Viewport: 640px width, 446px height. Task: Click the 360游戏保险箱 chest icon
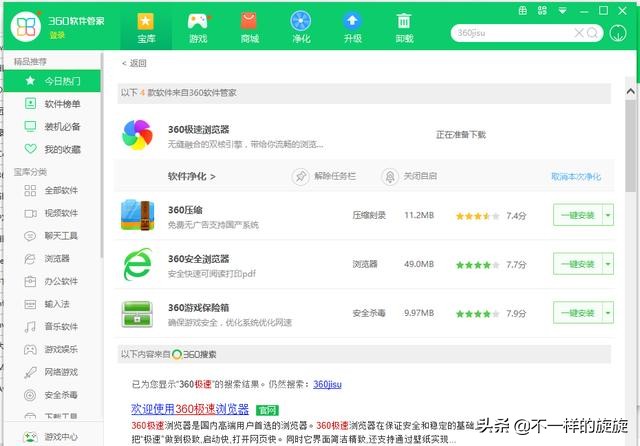point(137,313)
